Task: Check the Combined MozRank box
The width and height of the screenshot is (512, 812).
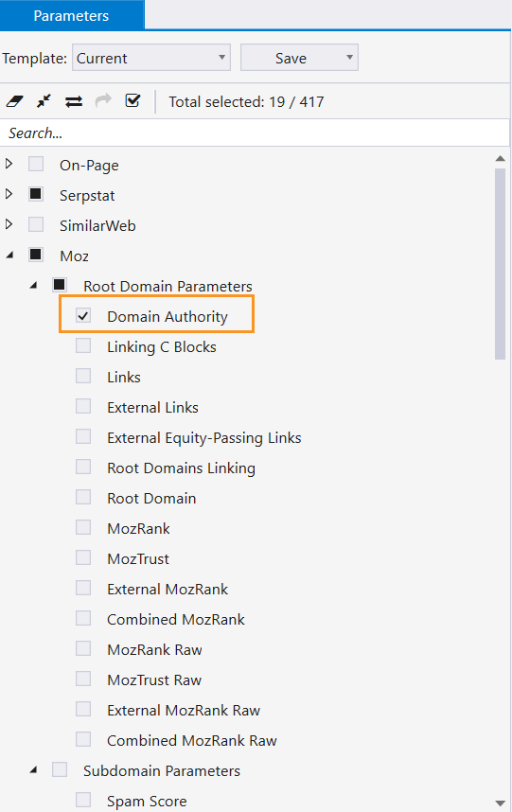Action: (x=83, y=618)
